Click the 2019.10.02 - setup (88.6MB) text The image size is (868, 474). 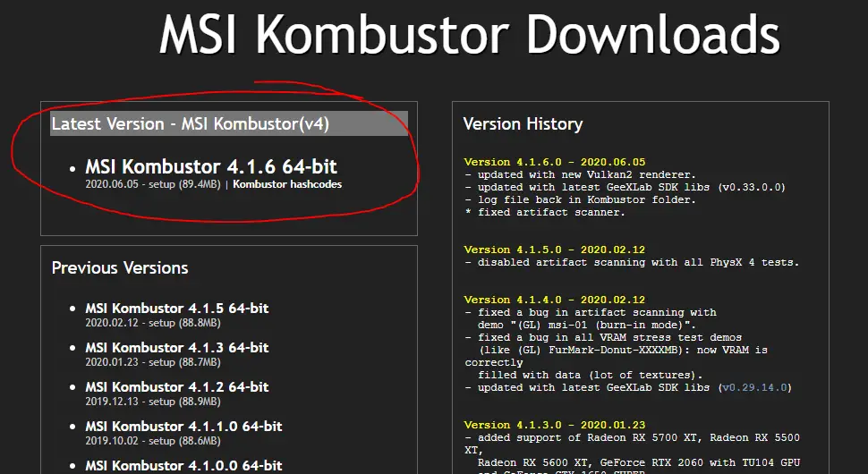pos(153,441)
